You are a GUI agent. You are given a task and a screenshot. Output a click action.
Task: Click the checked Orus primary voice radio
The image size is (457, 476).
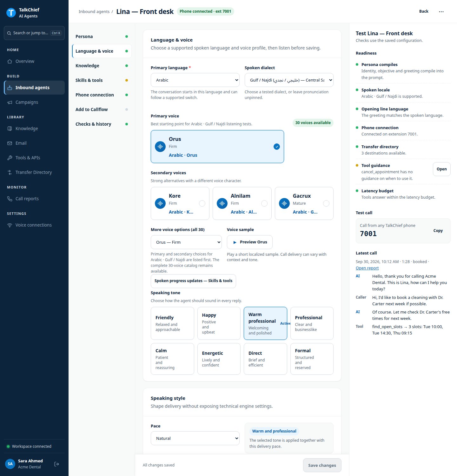(x=277, y=147)
